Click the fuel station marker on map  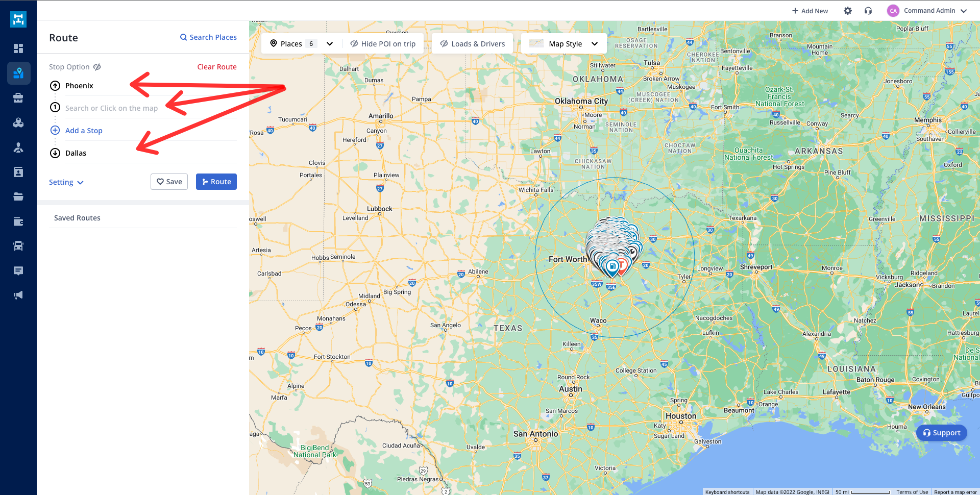[611, 266]
